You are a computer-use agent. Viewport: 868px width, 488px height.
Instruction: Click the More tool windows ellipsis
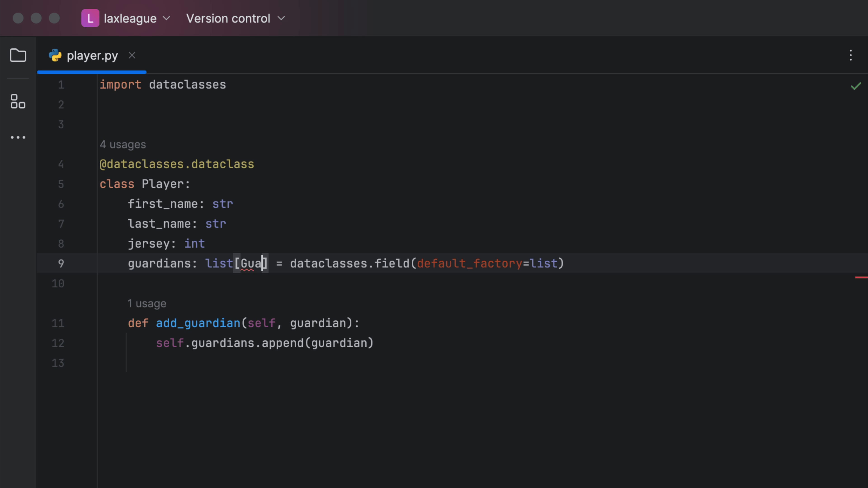click(x=18, y=137)
